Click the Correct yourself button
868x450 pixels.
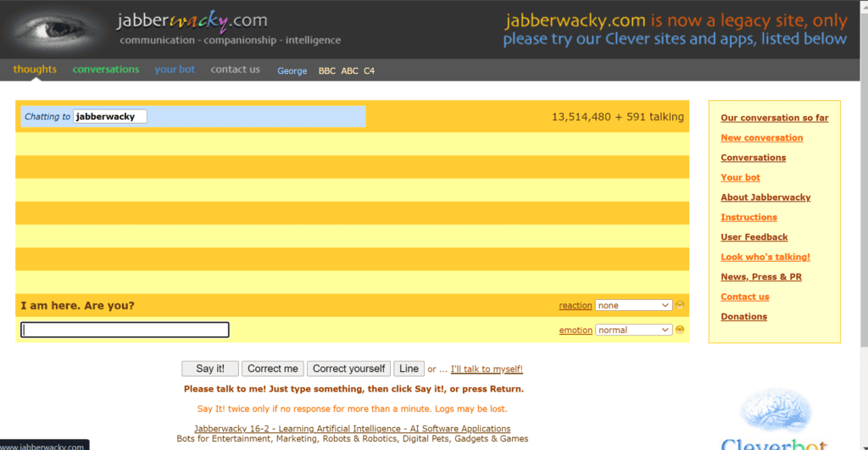click(x=348, y=369)
